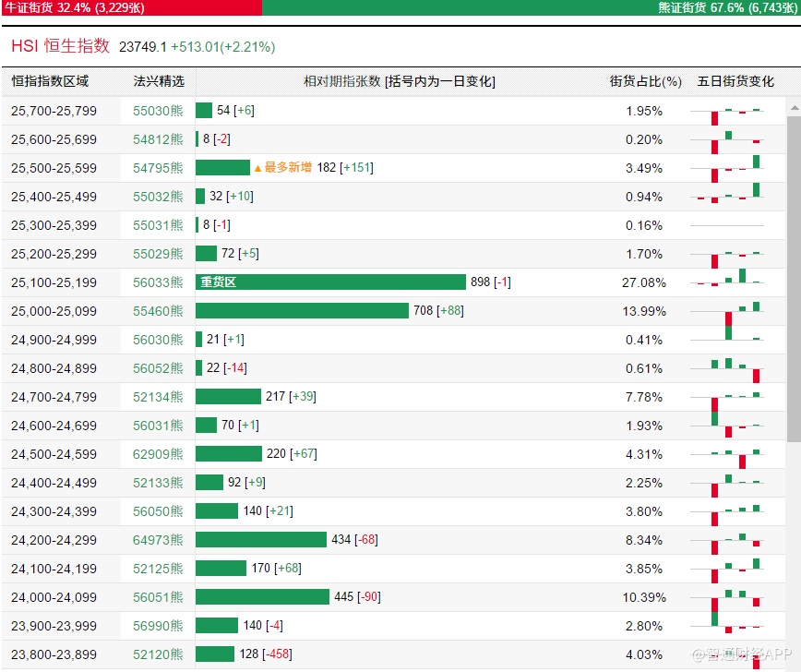This screenshot has width=801, height=672.
Task: Click the 27.08% share value
Action: [644, 282]
